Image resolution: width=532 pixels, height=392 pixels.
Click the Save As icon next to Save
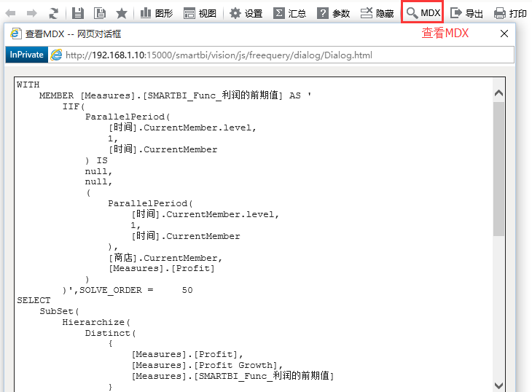coord(100,13)
